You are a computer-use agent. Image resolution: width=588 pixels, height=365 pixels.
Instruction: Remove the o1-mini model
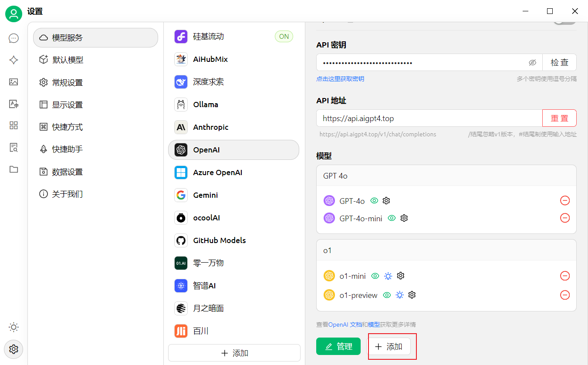(565, 276)
